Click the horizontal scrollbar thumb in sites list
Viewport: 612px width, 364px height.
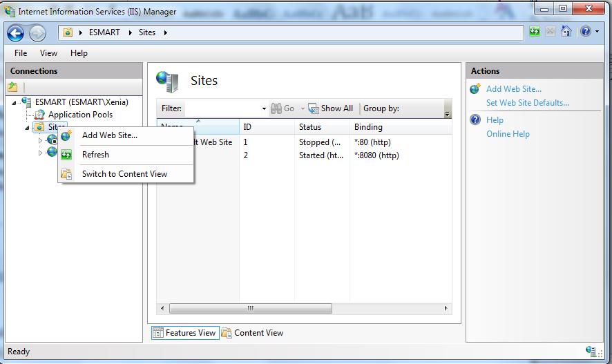(x=251, y=308)
